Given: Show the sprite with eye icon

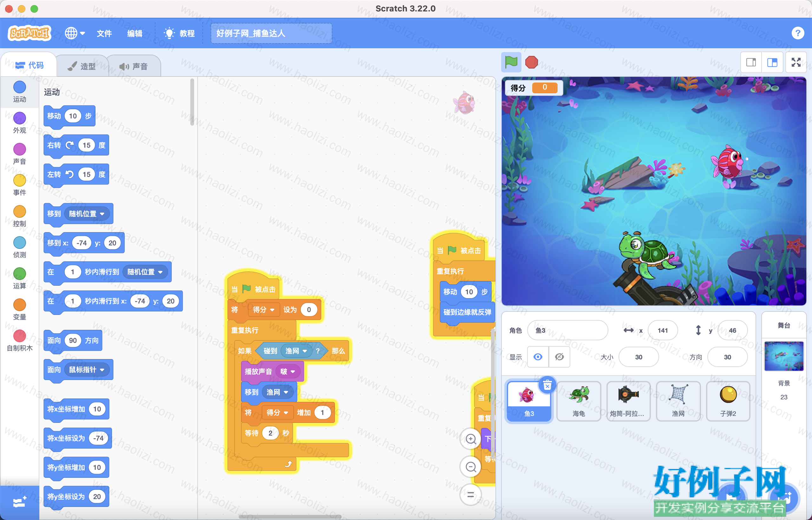Looking at the screenshot, I should [x=538, y=357].
